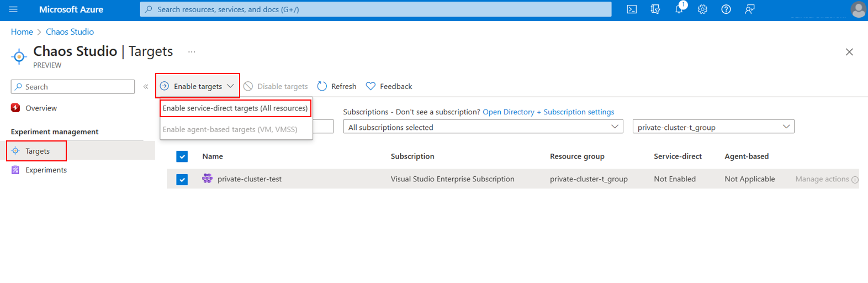Screen dimensions: 868x283
Task: Open the Azure portal hamburger menu
Action: tap(13, 9)
